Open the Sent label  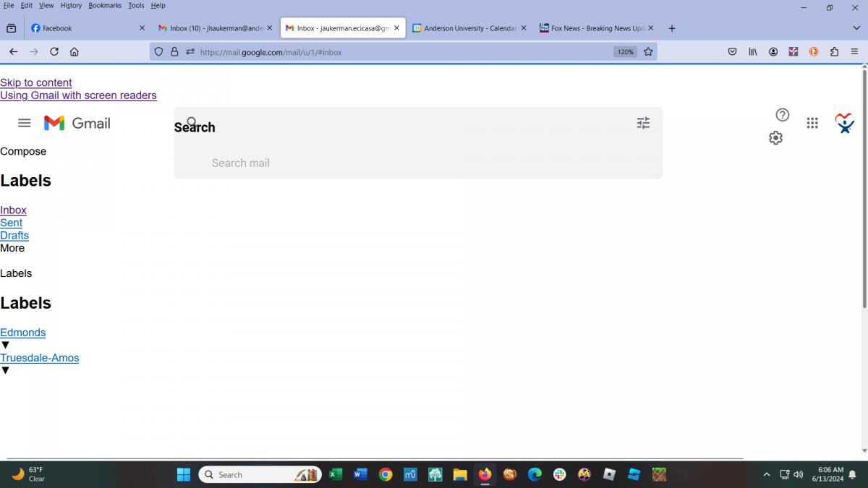click(11, 223)
